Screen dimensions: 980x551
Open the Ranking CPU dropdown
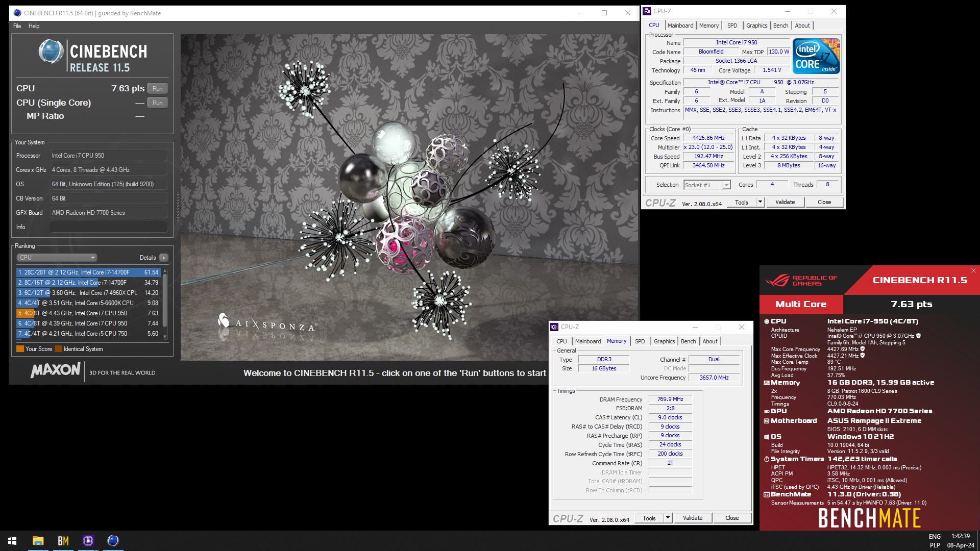coord(57,258)
